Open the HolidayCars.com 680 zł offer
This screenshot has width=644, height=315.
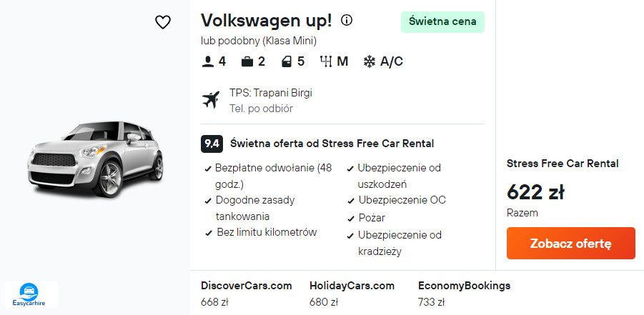352,293
